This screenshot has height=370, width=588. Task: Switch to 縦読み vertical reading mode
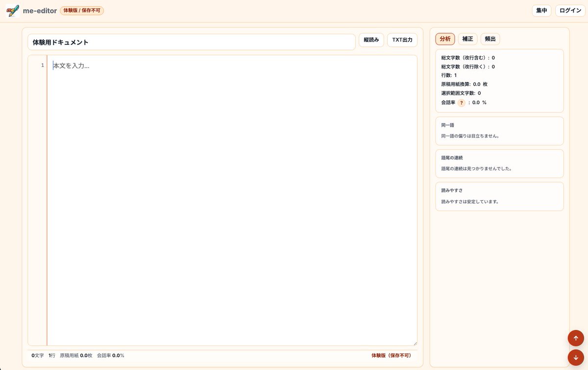click(x=371, y=40)
